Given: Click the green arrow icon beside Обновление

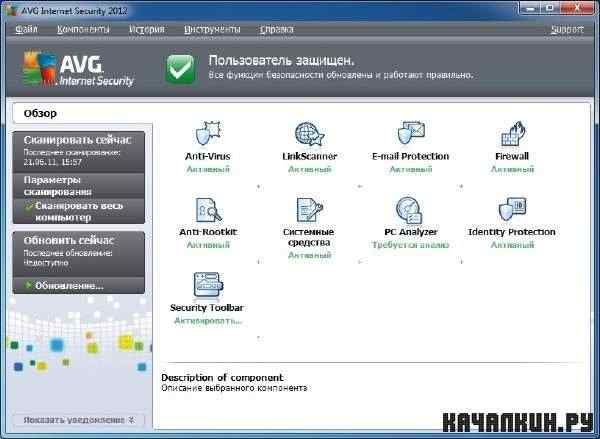Looking at the screenshot, I should [28, 285].
